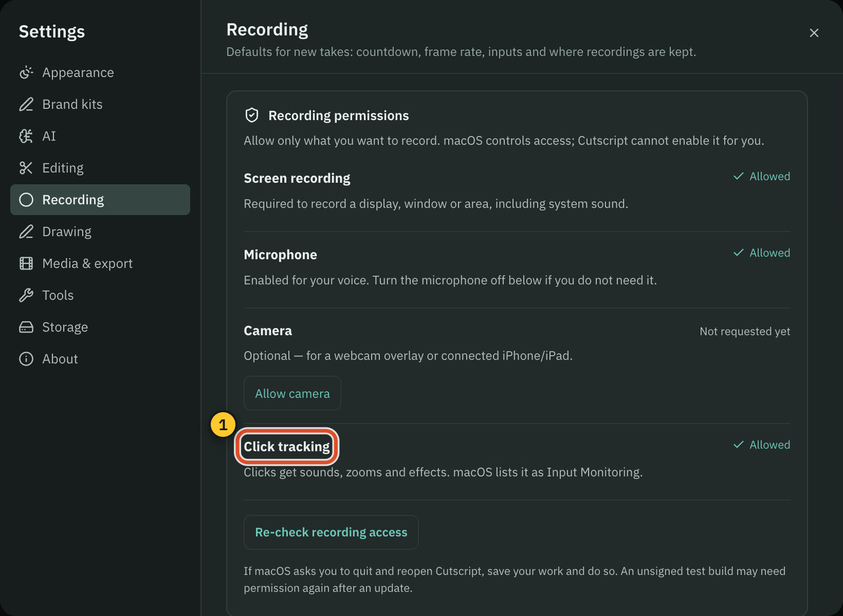
Task: Click the Brand kits pencil icon
Action: 26,104
